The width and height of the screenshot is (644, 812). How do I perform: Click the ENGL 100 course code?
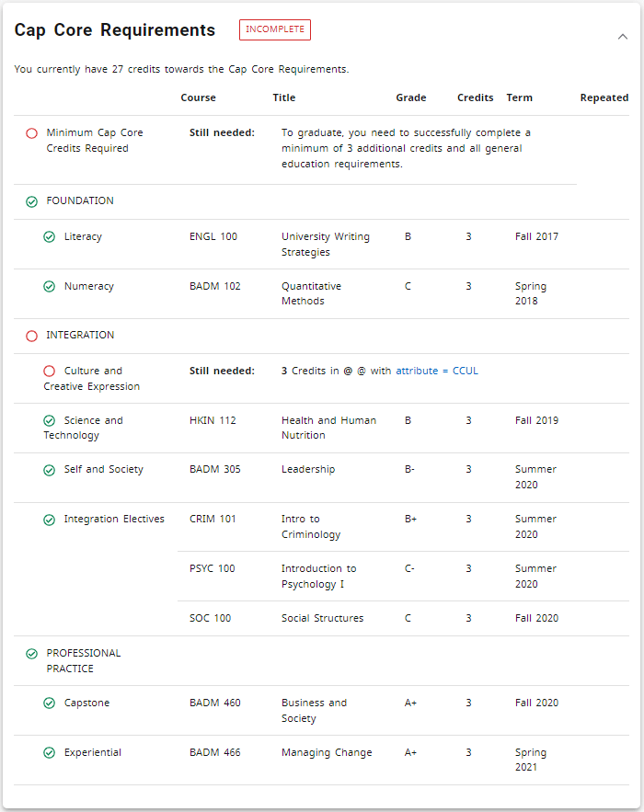(213, 236)
